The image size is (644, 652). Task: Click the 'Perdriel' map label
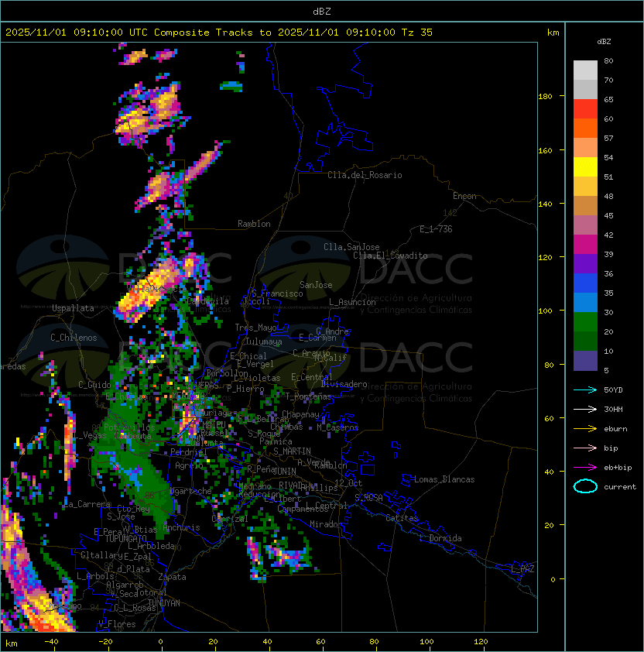point(188,452)
